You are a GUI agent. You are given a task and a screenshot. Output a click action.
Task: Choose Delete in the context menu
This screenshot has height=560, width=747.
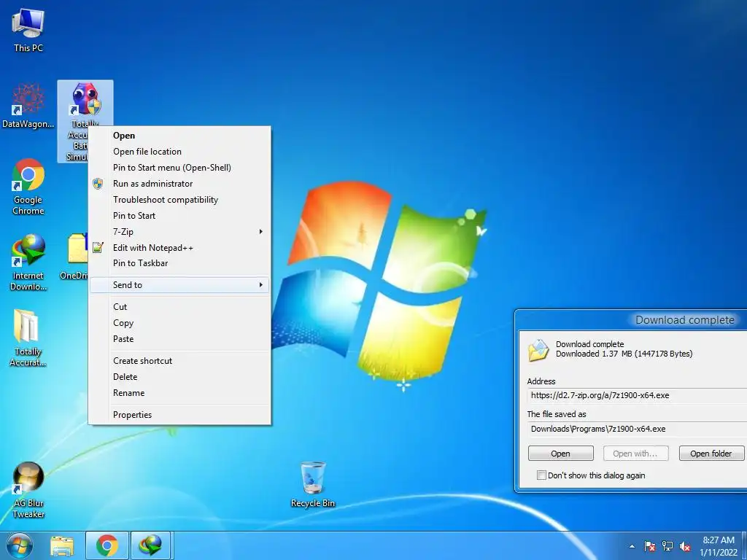coord(179,377)
